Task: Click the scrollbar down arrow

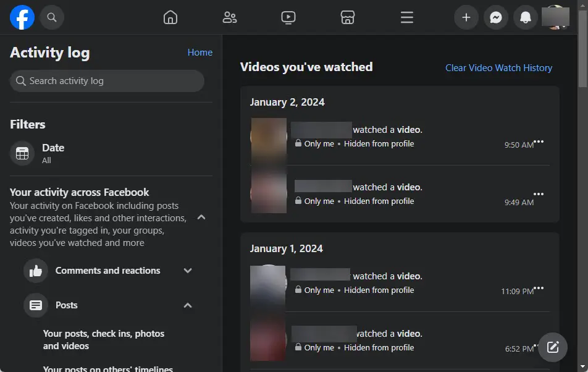Action: tap(582, 366)
